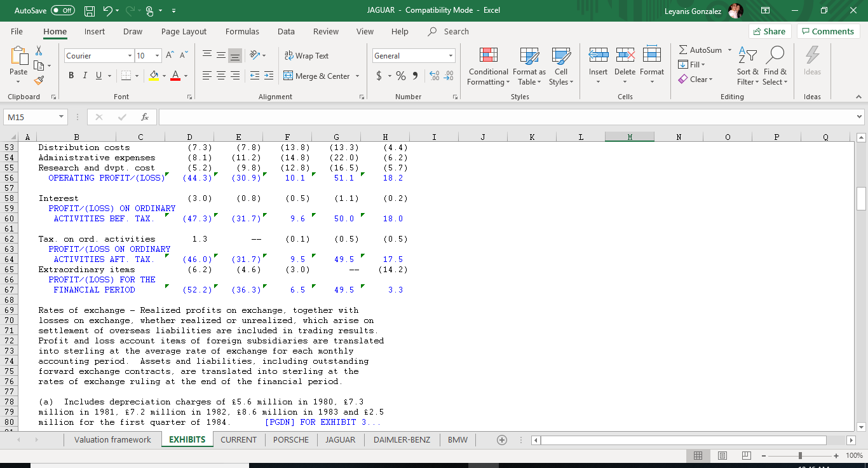Apply comma style

tap(415, 76)
